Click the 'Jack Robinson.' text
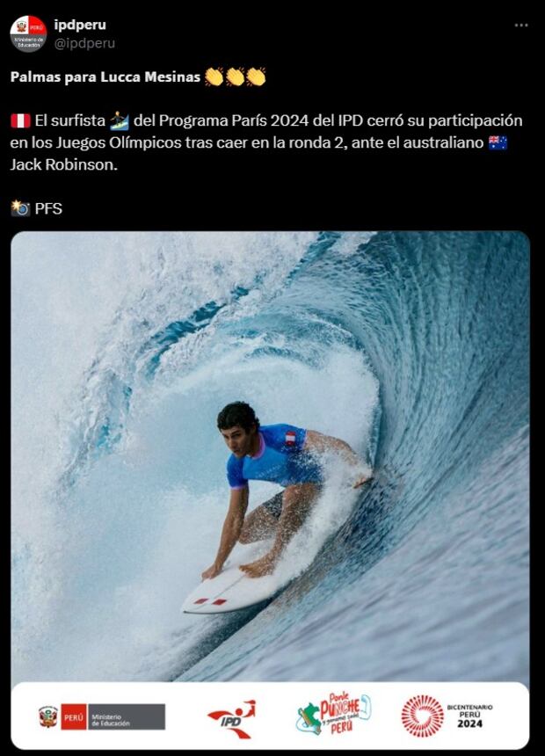Viewport: 545px width, 756px height. [63, 164]
